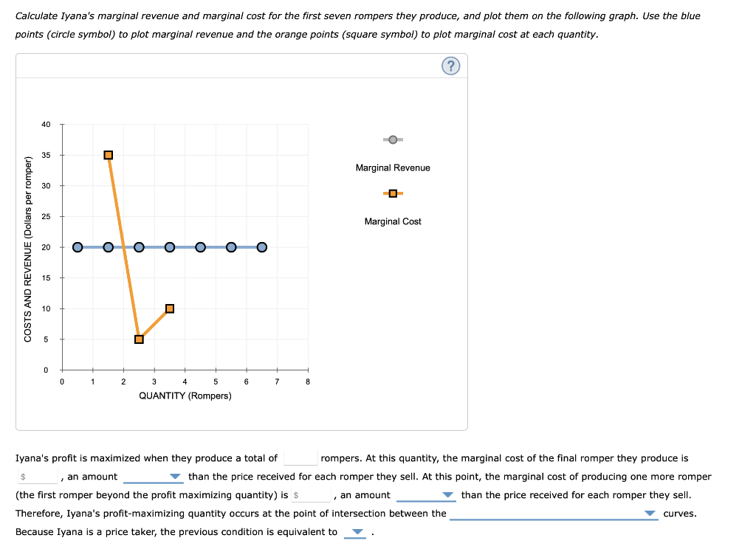Select the Marginal Revenue circle legend symbol

pos(392,139)
